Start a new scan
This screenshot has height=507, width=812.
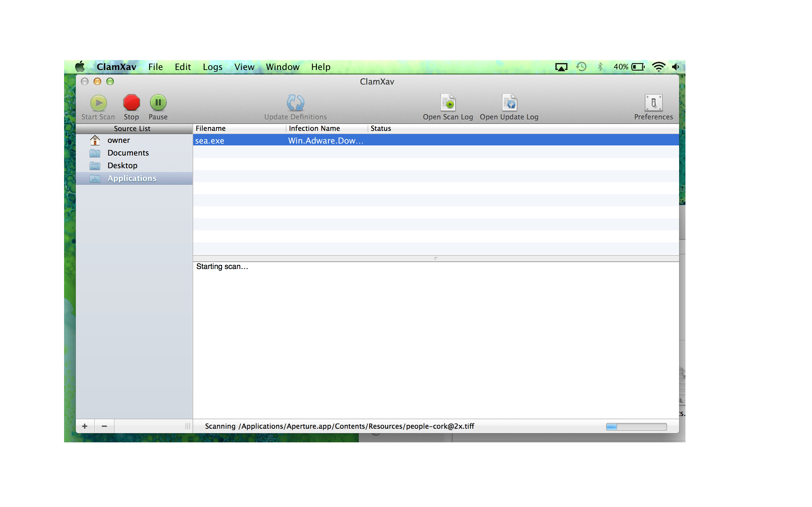click(x=98, y=103)
